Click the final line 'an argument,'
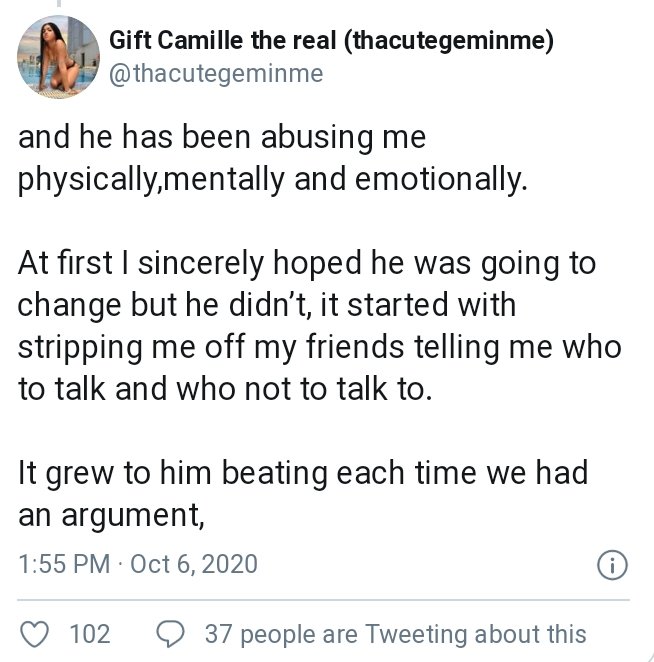 pyautogui.click(x=104, y=516)
